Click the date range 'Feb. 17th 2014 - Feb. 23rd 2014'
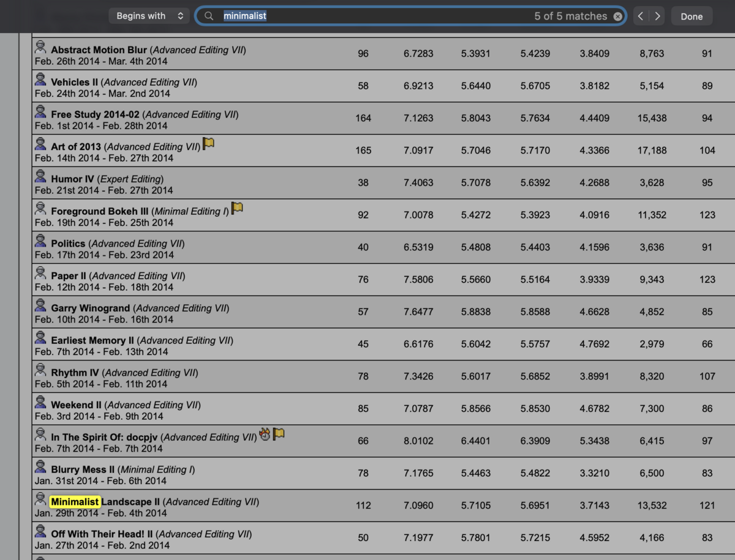 point(104,255)
